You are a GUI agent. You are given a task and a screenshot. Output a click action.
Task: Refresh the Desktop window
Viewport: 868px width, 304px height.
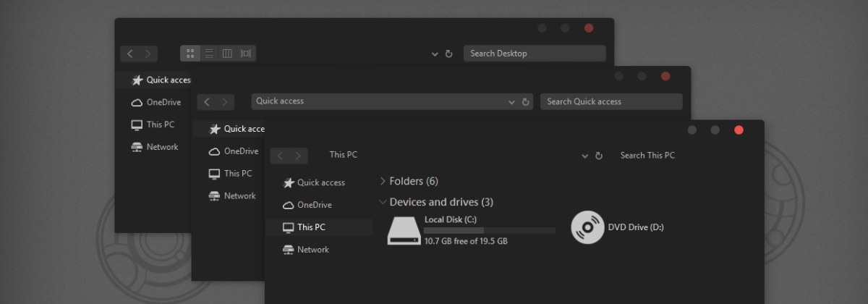[448, 54]
